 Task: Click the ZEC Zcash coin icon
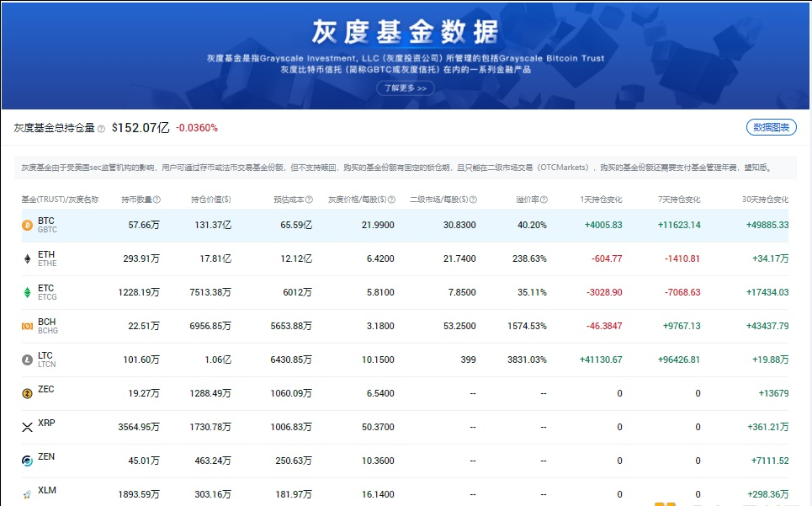click(x=27, y=394)
